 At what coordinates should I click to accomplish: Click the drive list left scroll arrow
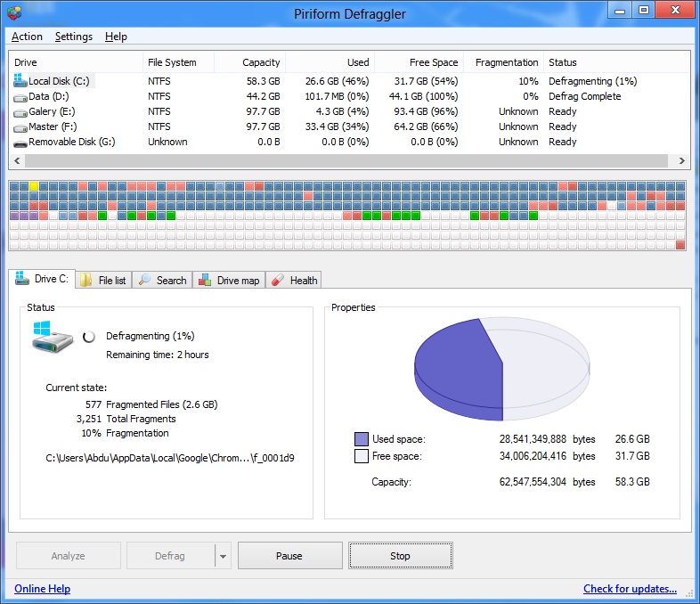point(17,160)
